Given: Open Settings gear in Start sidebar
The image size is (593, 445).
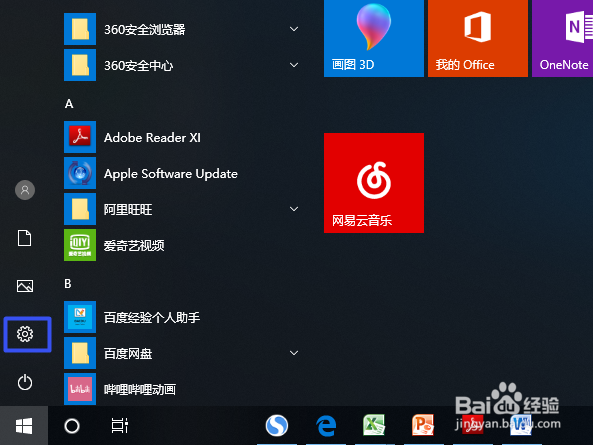Looking at the screenshot, I should (x=25, y=334).
